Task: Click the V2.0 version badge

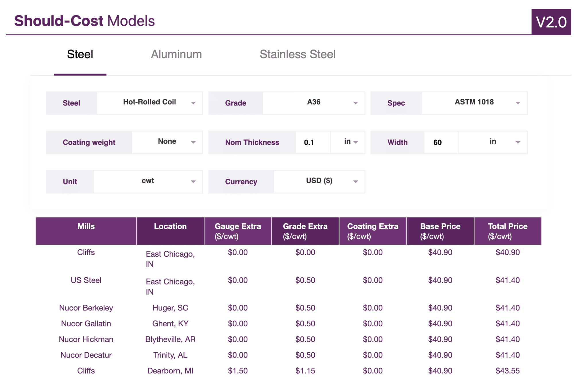Action: pos(551,22)
